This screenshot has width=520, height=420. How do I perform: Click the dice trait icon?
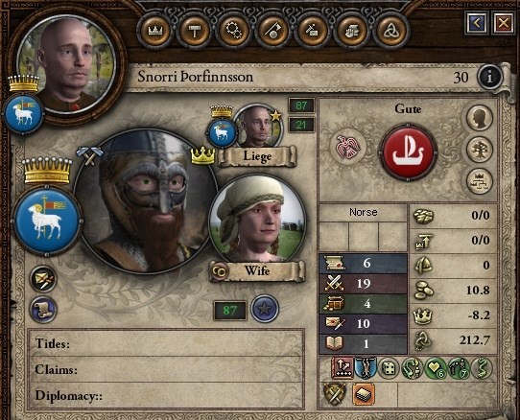pos(388,368)
